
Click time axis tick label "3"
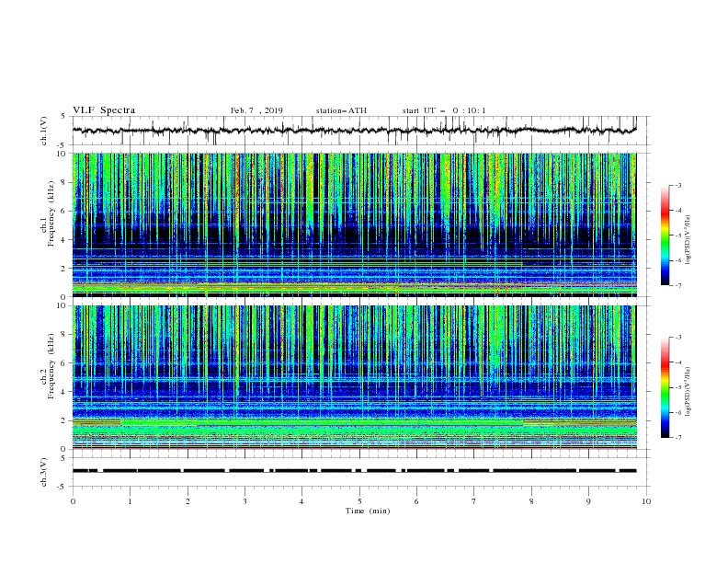[x=245, y=501]
